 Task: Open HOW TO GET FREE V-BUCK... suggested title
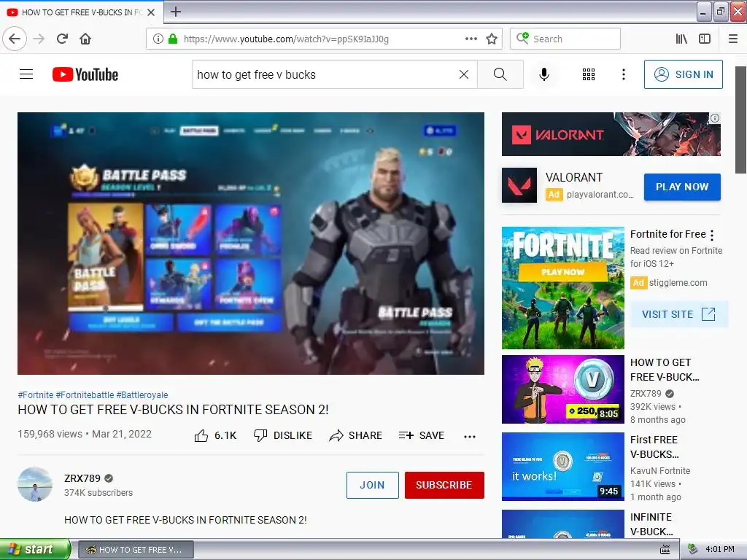(x=665, y=370)
